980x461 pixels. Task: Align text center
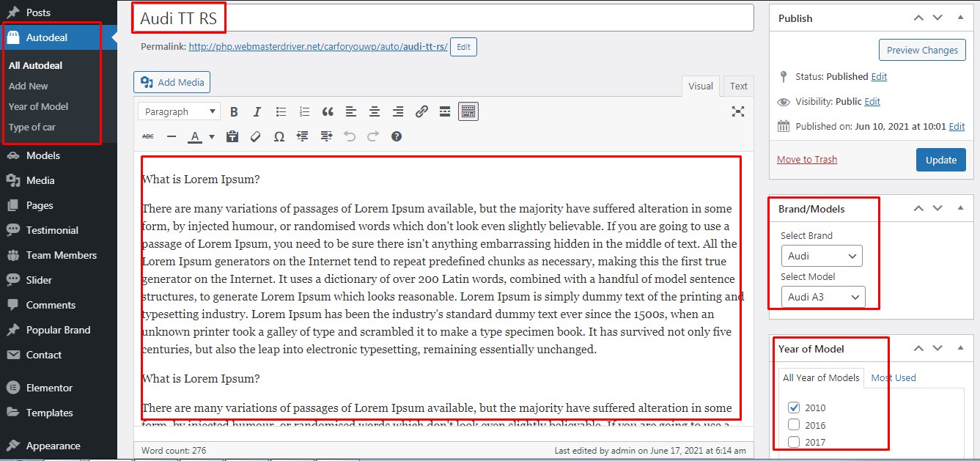(375, 111)
